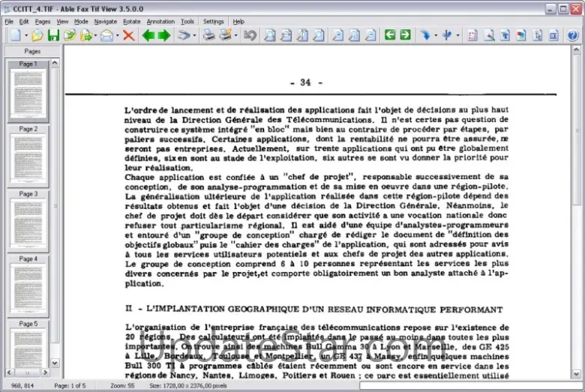Go to next page with plain green right arrow

click(164, 35)
